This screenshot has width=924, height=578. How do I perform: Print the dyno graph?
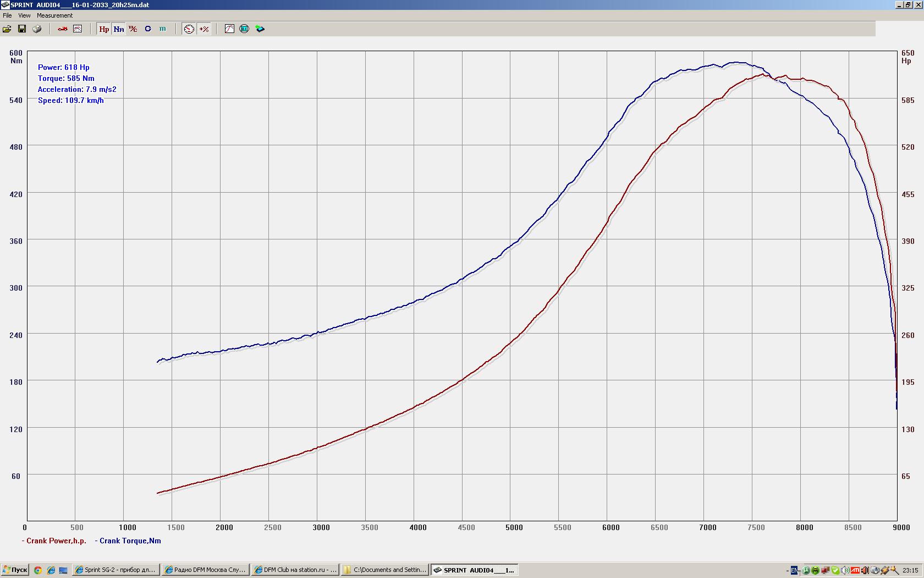pos(37,29)
